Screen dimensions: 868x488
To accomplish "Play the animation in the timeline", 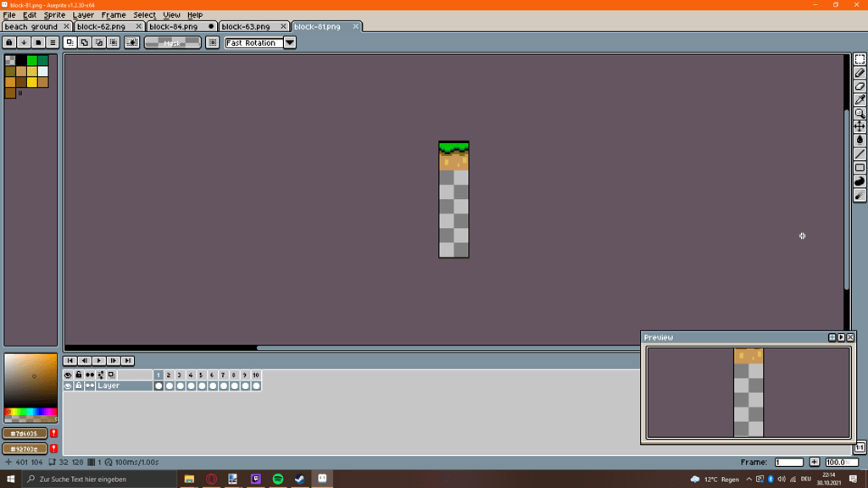I will 98,360.
